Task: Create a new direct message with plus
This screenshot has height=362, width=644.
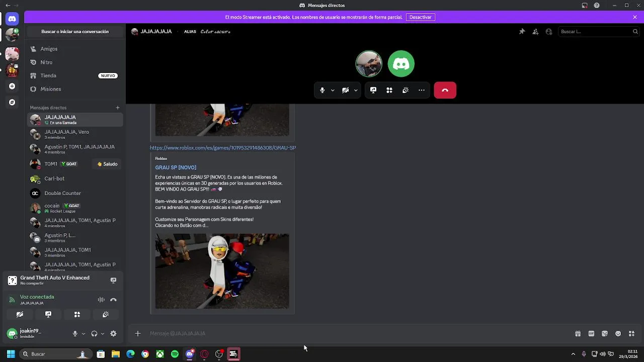Action: [118, 108]
